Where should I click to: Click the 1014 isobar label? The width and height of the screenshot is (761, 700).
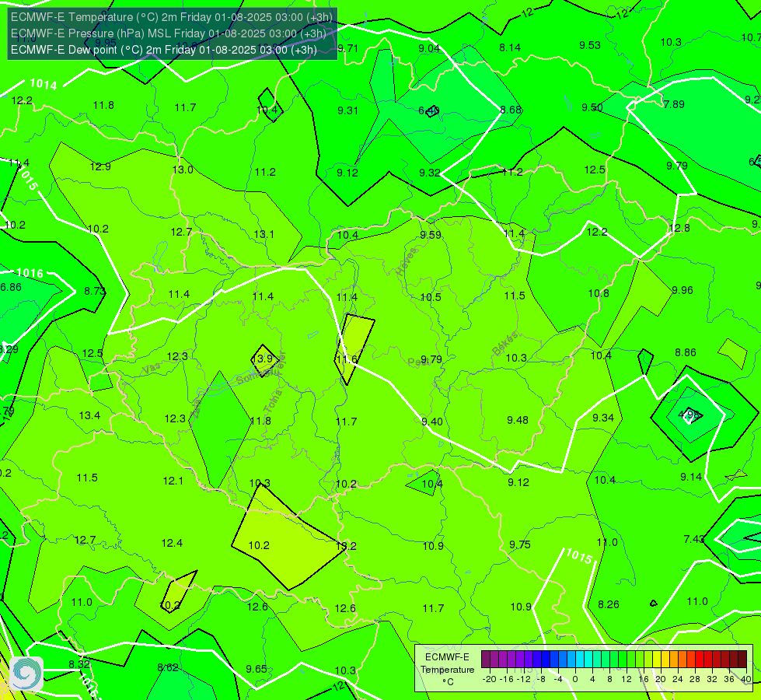click(44, 85)
